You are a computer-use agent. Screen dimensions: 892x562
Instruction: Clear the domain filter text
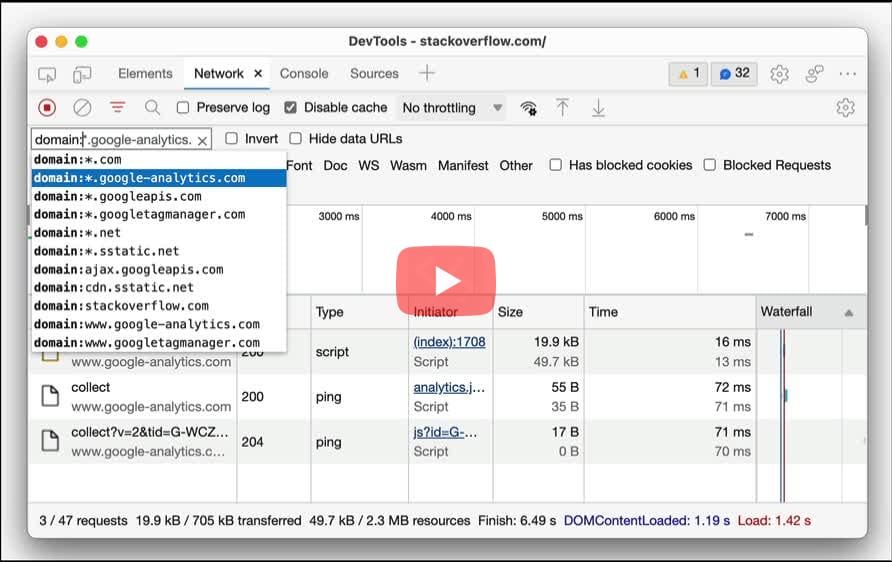pyautogui.click(x=202, y=140)
